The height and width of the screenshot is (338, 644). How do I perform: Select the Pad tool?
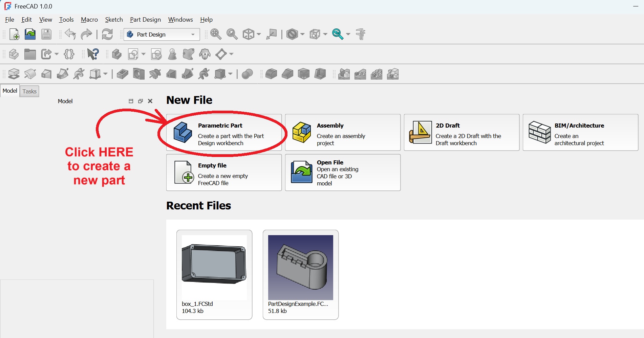point(14,74)
